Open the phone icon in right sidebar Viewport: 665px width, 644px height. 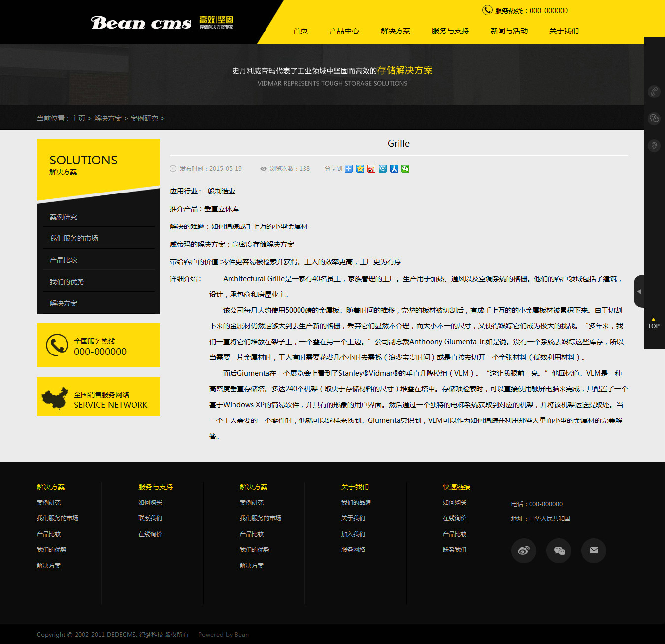[x=654, y=92]
